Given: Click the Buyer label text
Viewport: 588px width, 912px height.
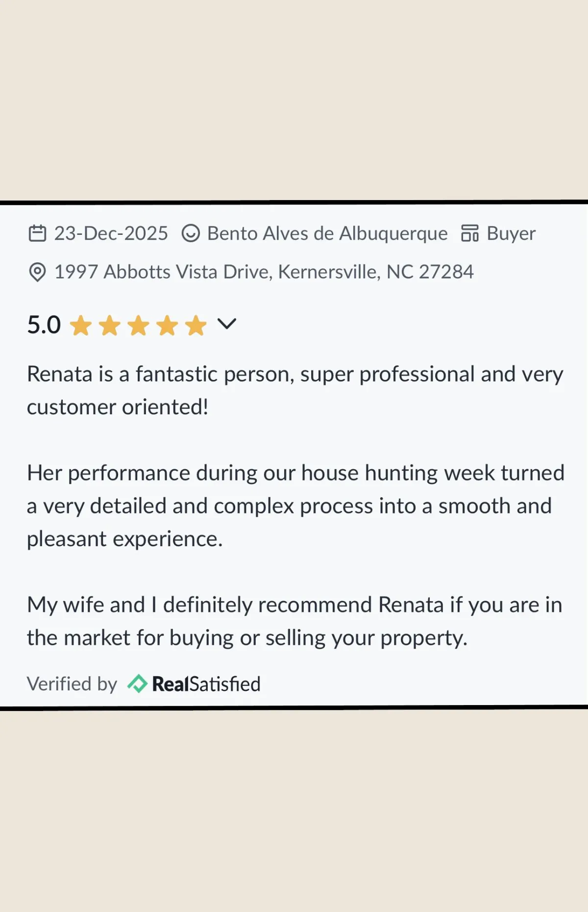Looking at the screenshot, I should pos(511,233).
